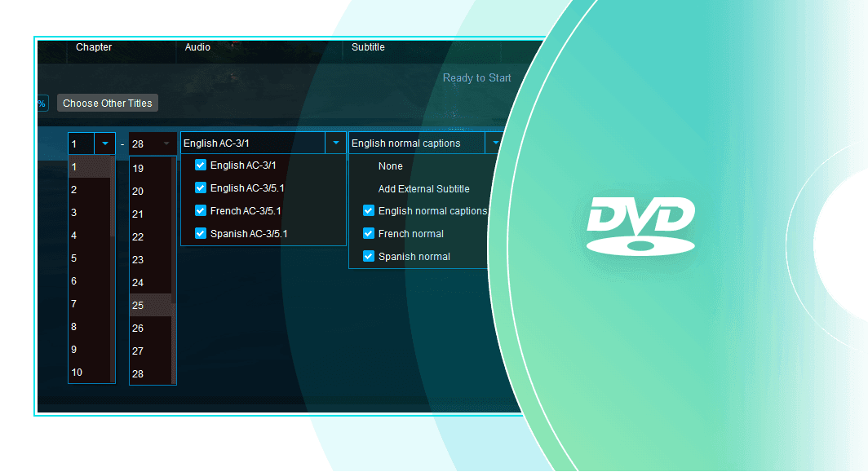
Task: Choose Add External Subtitle option
Action: coord(423,189)
